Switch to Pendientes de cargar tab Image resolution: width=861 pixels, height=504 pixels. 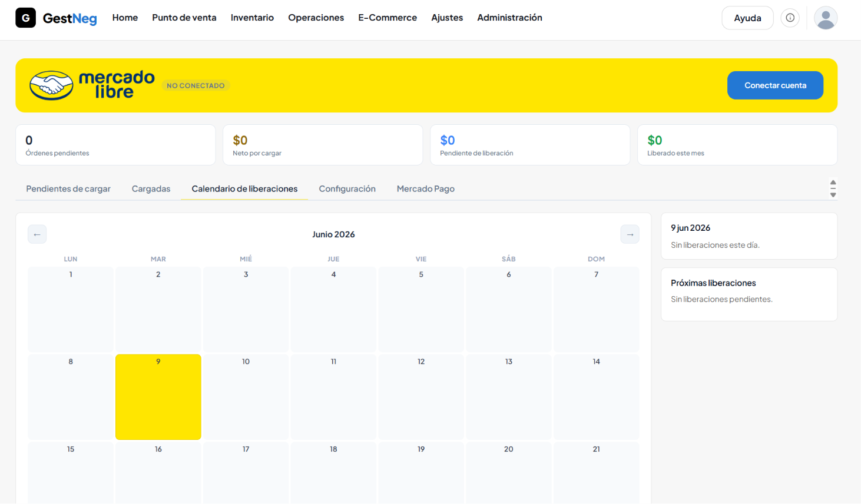click(68, 189)
